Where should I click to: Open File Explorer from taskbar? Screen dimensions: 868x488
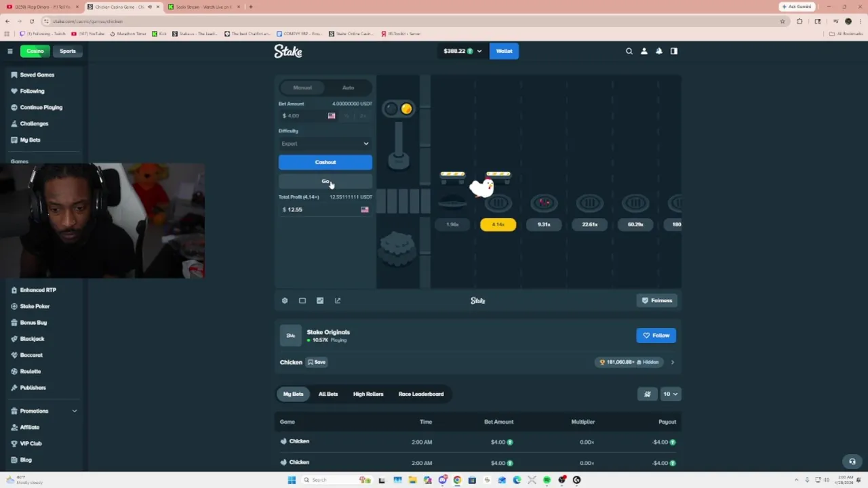[412, 480]
